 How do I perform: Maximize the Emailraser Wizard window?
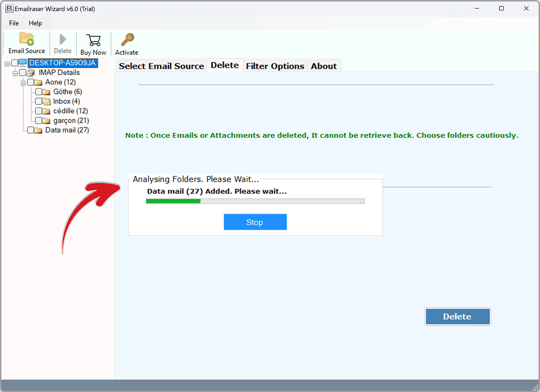(501, 9)
